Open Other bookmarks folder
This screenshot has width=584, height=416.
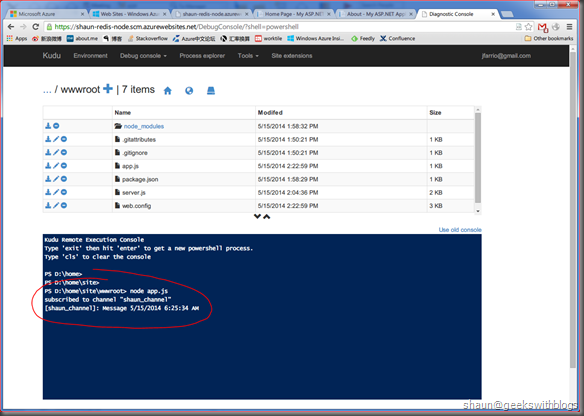coord(549,38)
